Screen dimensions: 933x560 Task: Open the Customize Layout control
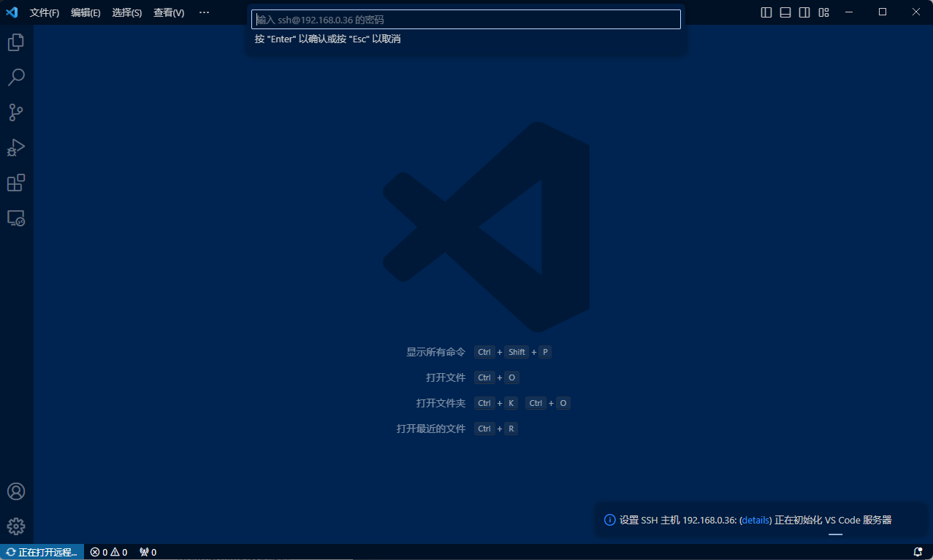click(x=824, y=12)
